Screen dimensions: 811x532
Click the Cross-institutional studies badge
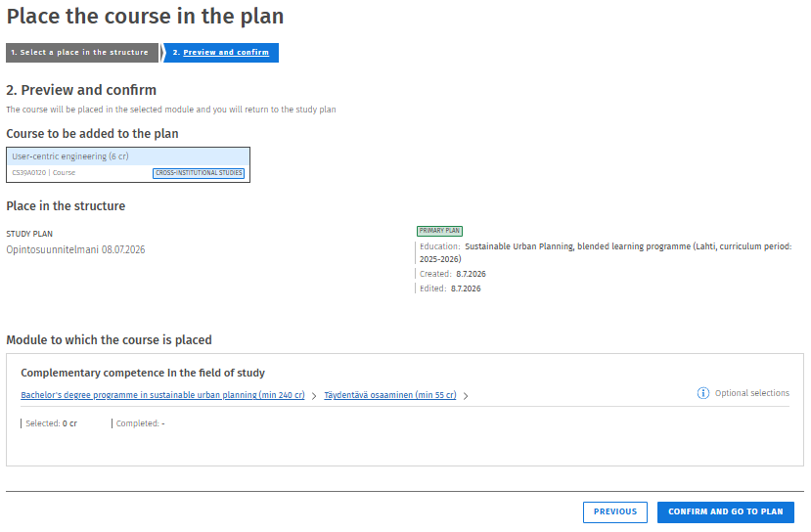coord(199,173)
